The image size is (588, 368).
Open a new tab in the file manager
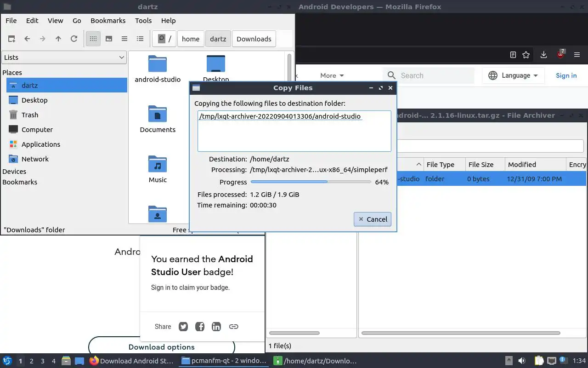tap(11, 39)
